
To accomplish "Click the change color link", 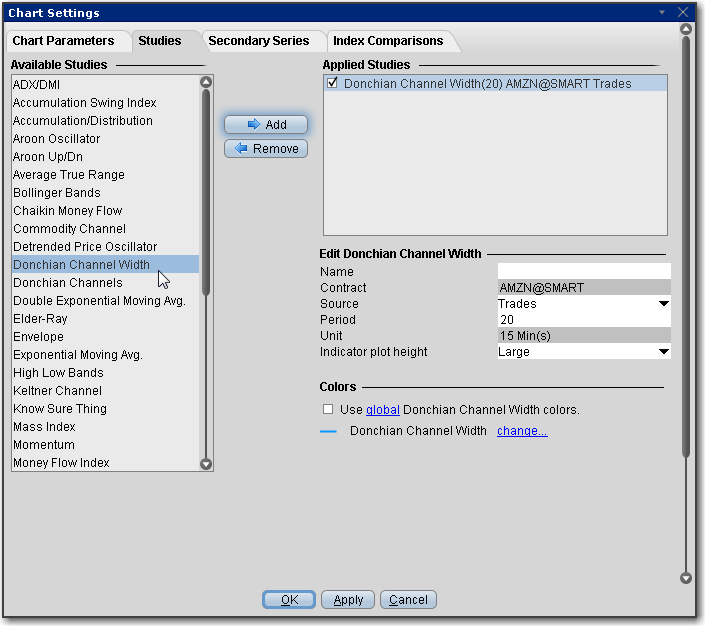I will click(522, 431).
